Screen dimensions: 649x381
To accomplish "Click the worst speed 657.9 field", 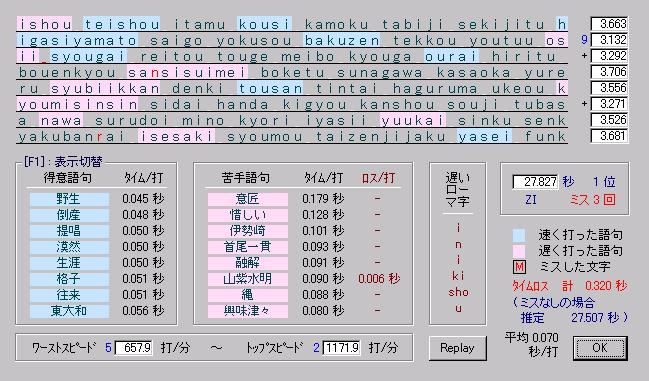I will click(134, 347).
